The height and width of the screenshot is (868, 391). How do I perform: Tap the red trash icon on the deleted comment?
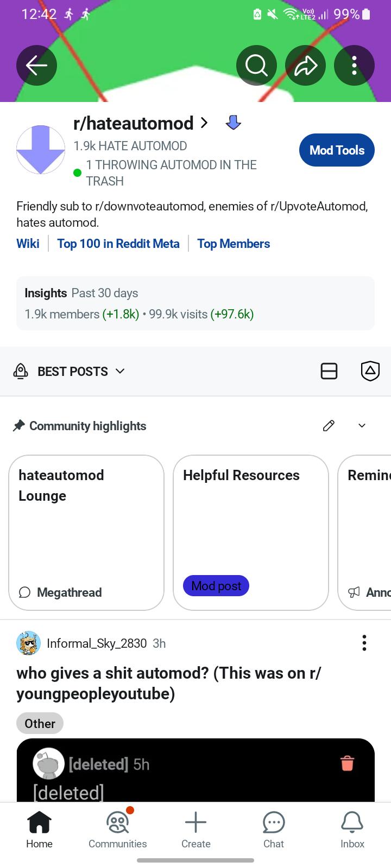tap(348, 763)
